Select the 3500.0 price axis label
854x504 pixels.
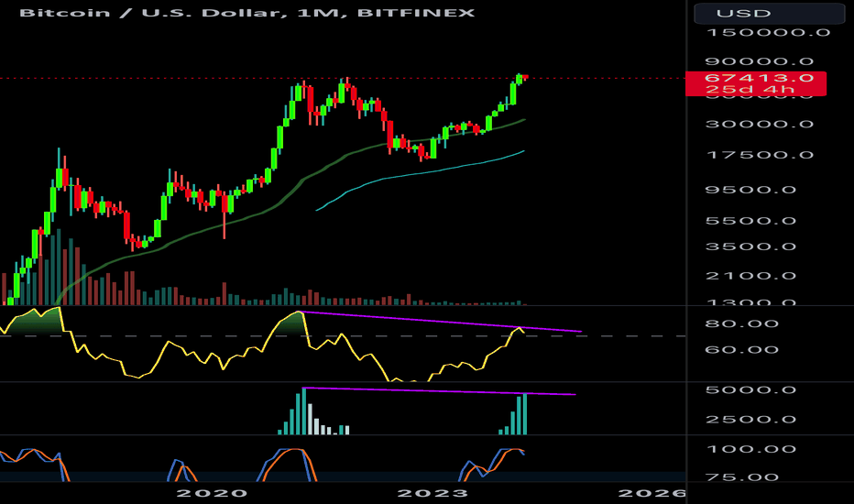[750, 247]
